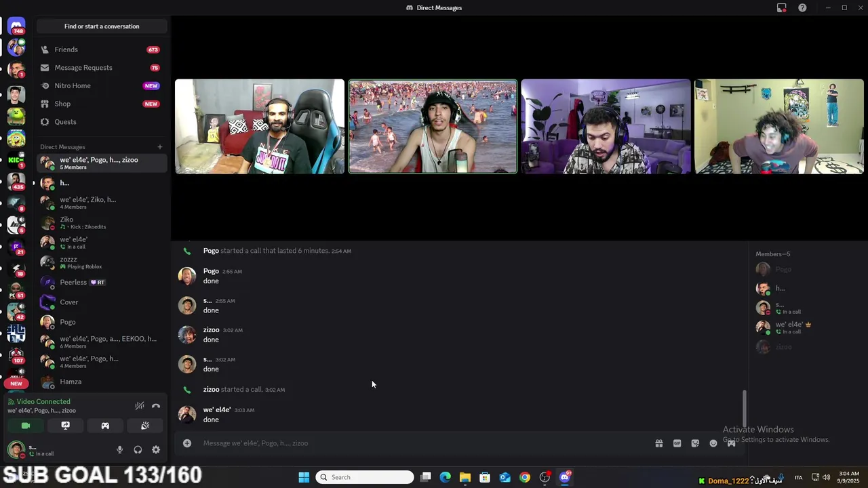Image resolution: width=868 pixels, height=488 pixels.
Task: Disconnect from the call with hang-up icon
Action: coord(156,406)
